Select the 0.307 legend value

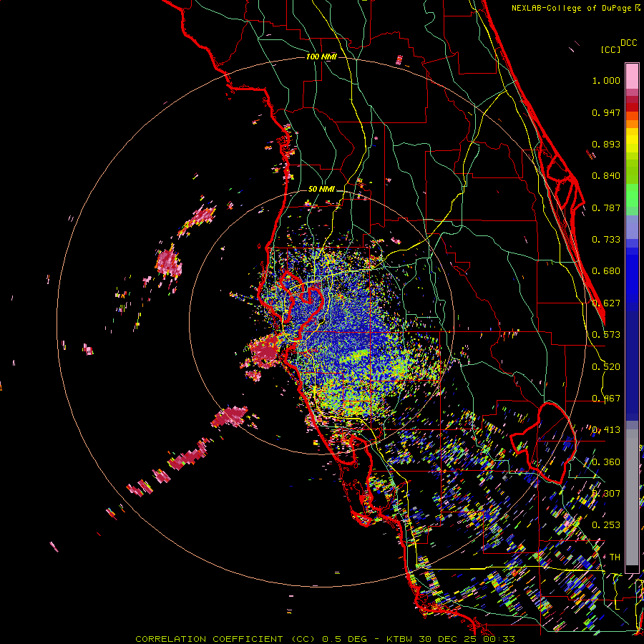pyautogui.click(x=606, y=493)
